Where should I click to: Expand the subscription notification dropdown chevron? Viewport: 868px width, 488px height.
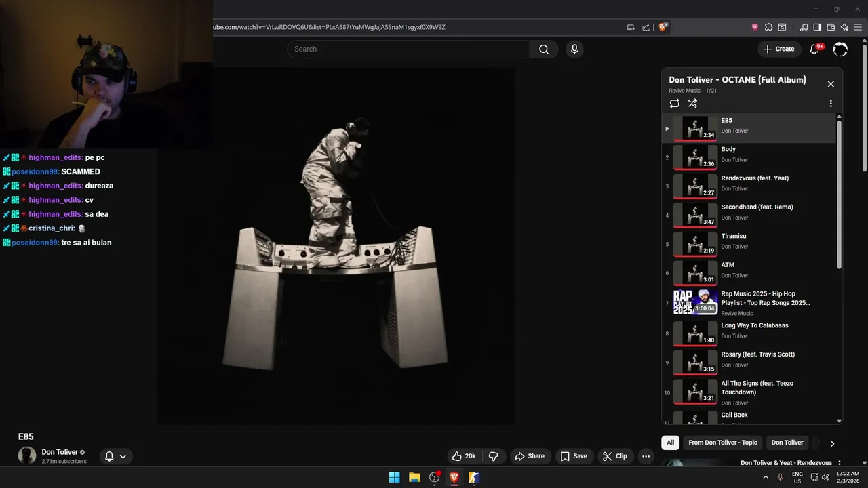tap(123, 456)
